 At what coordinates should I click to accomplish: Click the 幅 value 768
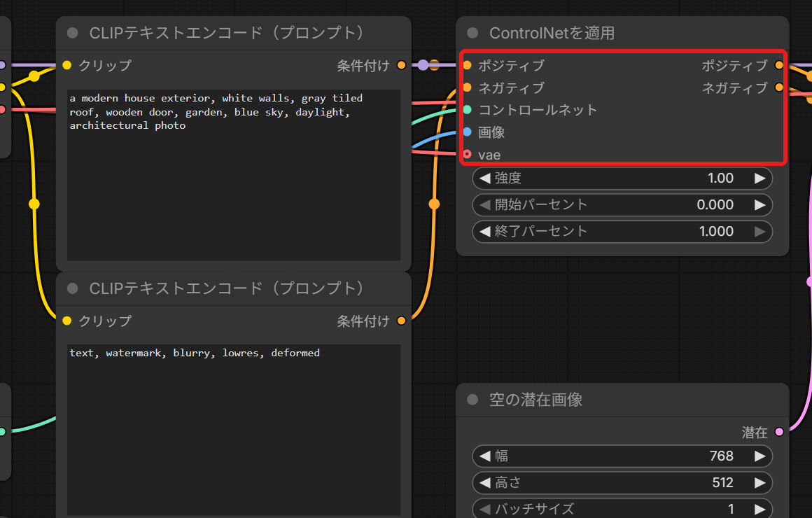coord(722,456)
